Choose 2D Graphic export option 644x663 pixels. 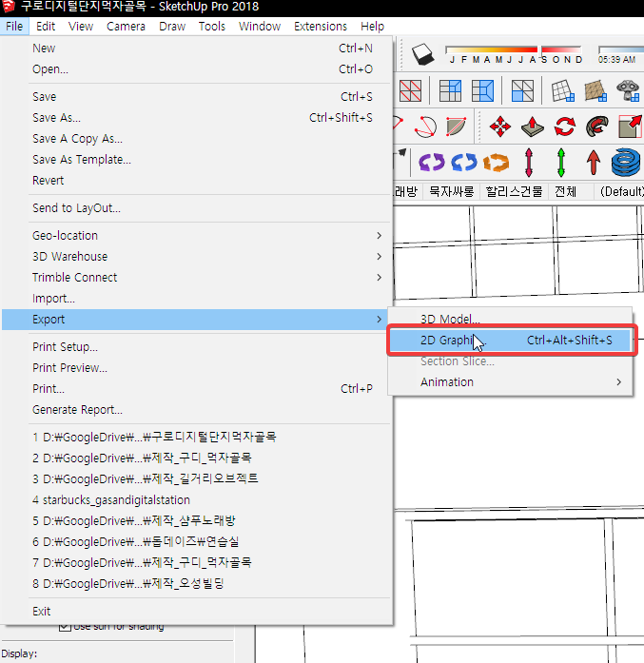click(510, 341)
